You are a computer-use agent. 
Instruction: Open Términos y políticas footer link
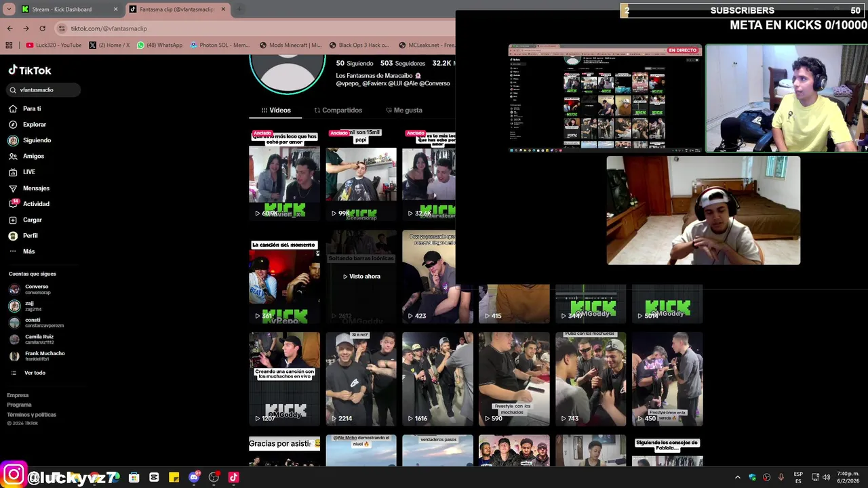click(x=31, y=414)
